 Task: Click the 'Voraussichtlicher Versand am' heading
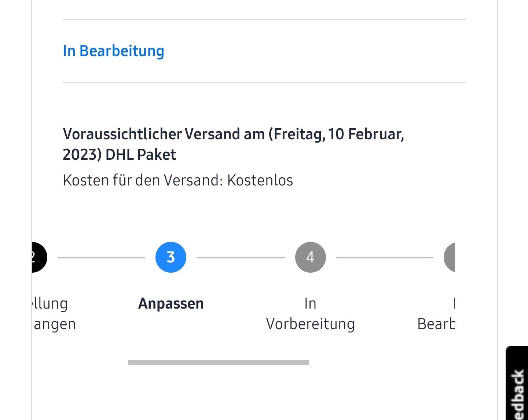point(164,134)
